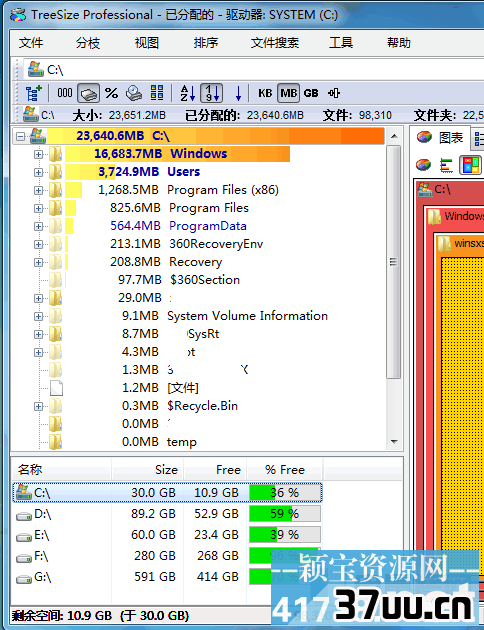Click the tree vertical scrollbar thumb
The height and width of the screenshot is (630, 484).
click(394, 262)
